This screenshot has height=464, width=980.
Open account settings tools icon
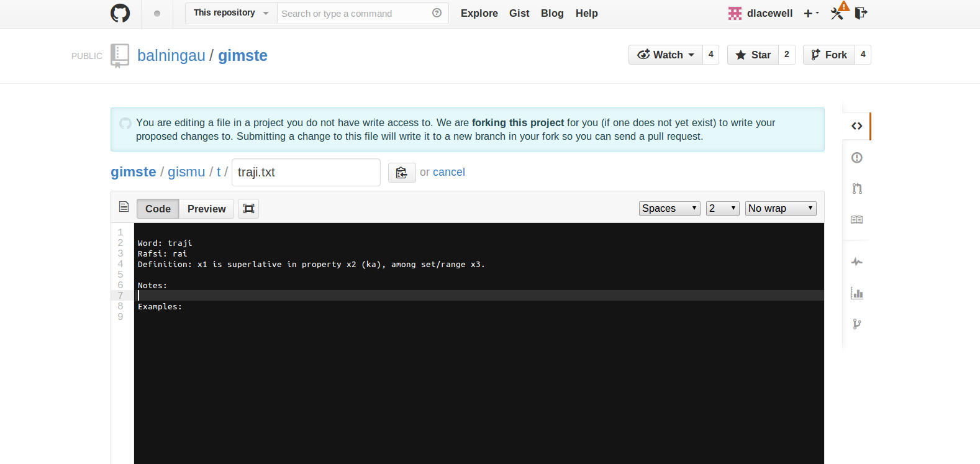coord(838,12)
